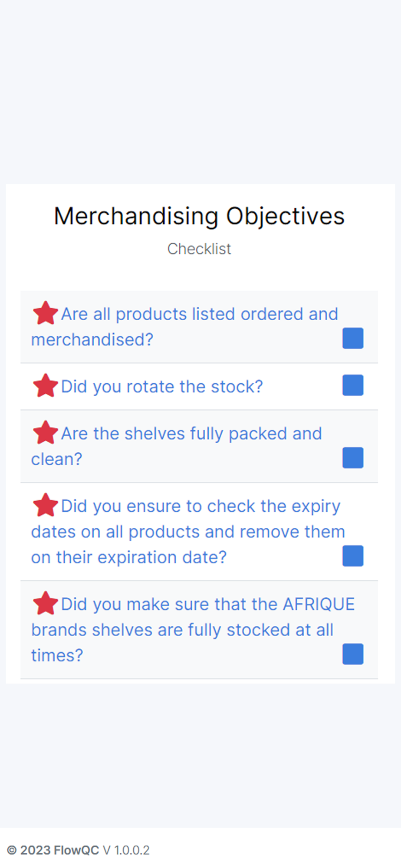This screenshot has height=868, width=401.
Task: Click the star next to the AFRIQUE brands question
Action: [x=45, y=603]
